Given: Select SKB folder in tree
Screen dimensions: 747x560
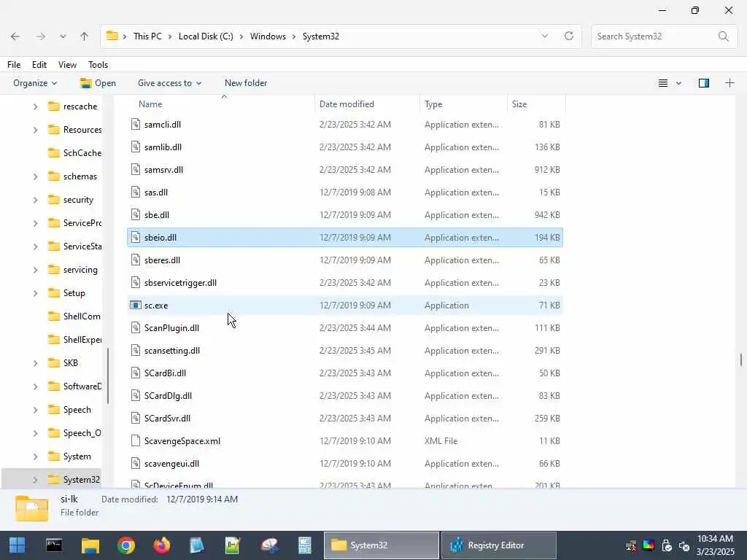Looking at the screenshot, I should tap(63, 363).
